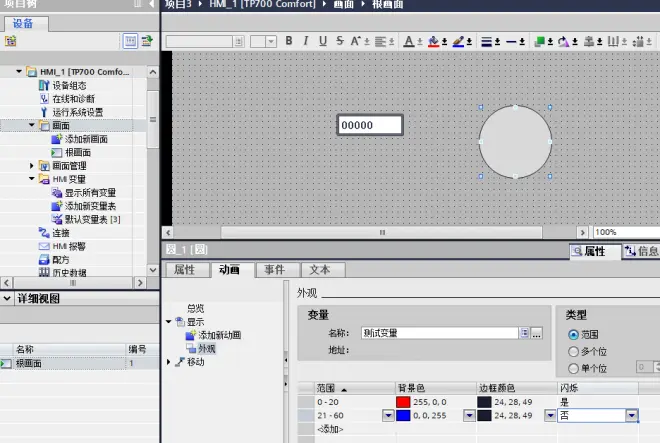Screen dimensions: 660x443
Task: Click the rotate object icon
Action: (x=564, y=41)
